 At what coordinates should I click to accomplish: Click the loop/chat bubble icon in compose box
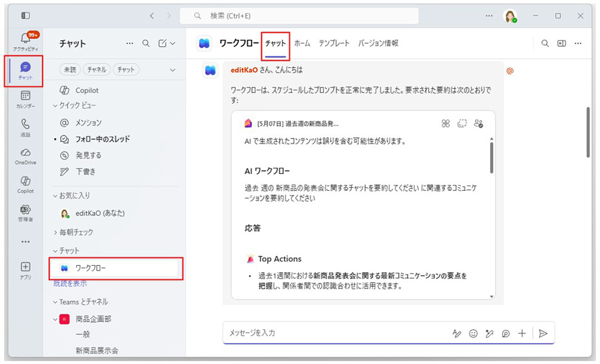click(505, 333)
